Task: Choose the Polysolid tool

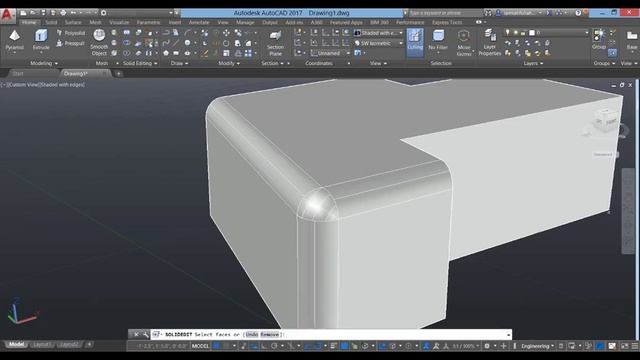Action: tap(71, 33)
